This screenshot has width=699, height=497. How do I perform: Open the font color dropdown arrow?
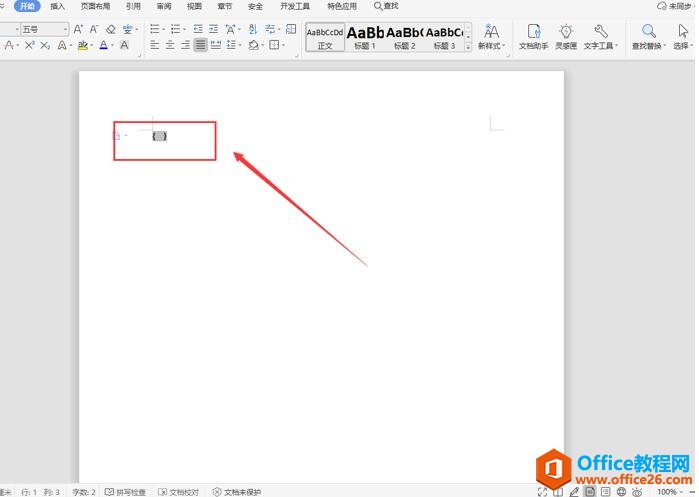(112, 45)
